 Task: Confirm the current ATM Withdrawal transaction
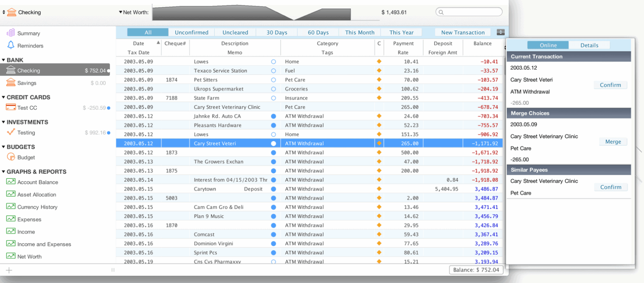[x=610, y=85]
